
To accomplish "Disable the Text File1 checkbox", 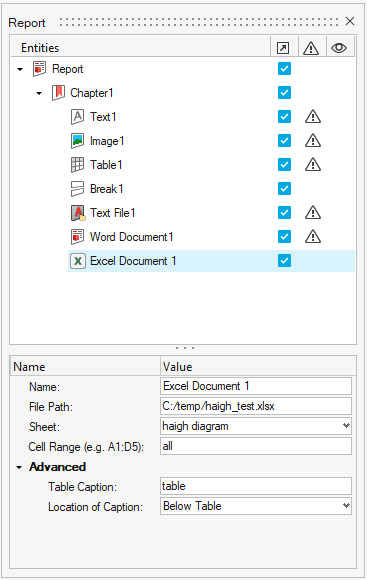I will click(284, 213).
